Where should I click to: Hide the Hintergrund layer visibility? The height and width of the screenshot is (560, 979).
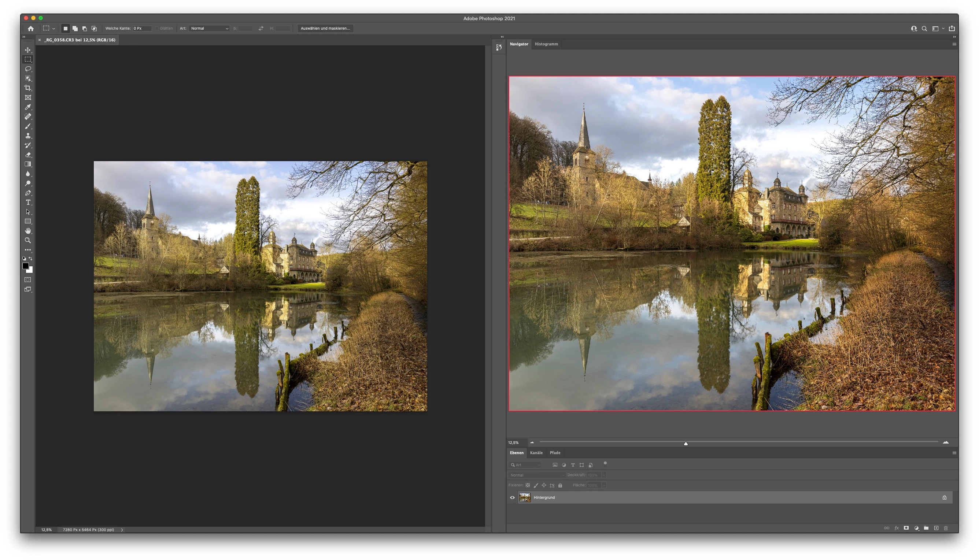[x=512, y=497]
